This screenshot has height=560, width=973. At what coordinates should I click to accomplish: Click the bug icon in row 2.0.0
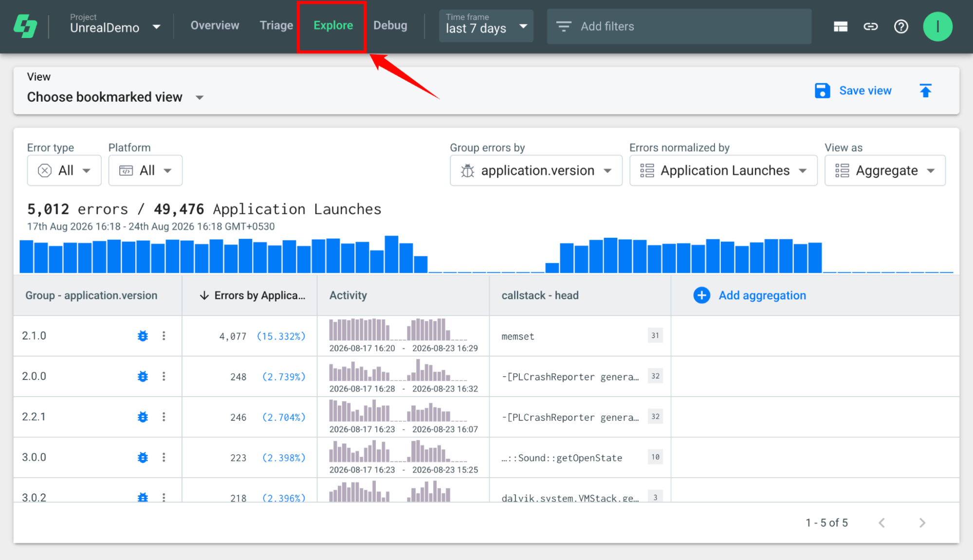click(143, 376)
